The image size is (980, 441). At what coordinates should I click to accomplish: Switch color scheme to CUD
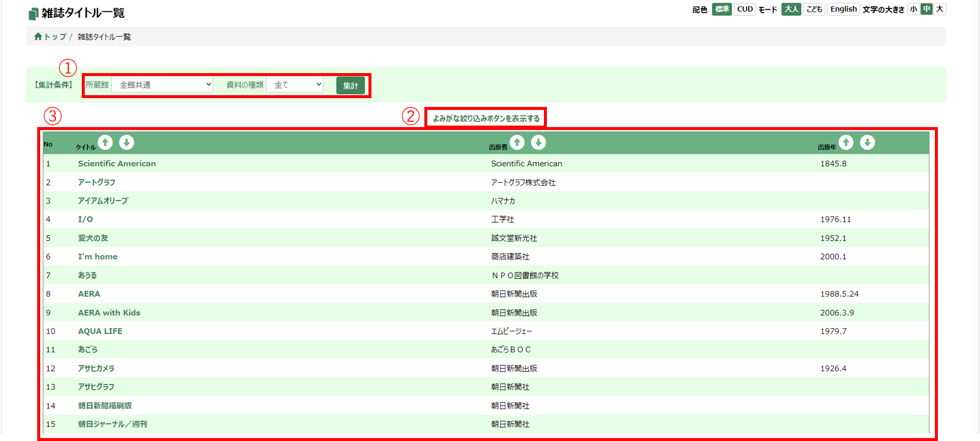pyautogui.click(x=745, y=9)
